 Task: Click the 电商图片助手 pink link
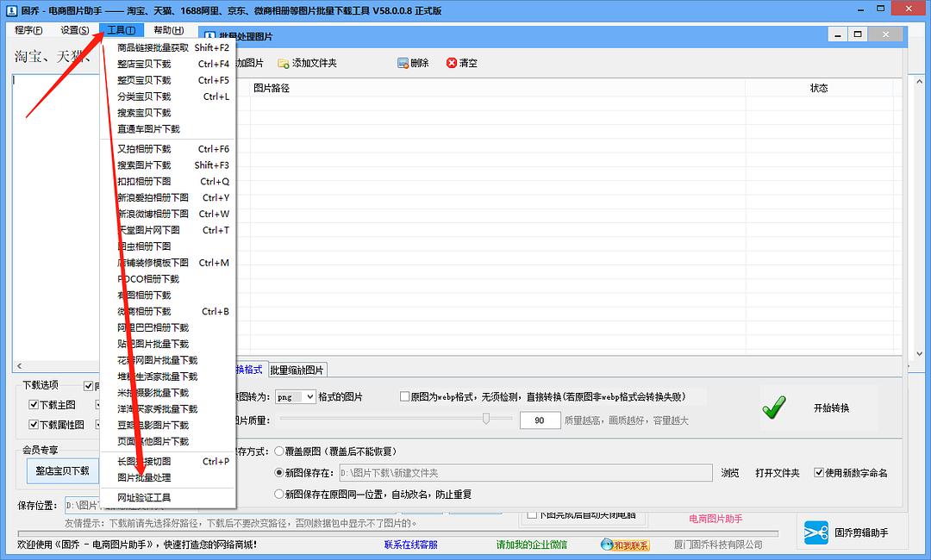click(x=715, y=519)
